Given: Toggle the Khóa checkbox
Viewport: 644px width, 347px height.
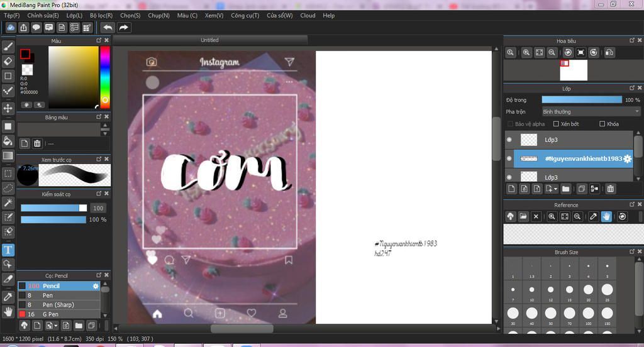Looking at the screenshot, I should pos(602,124).
